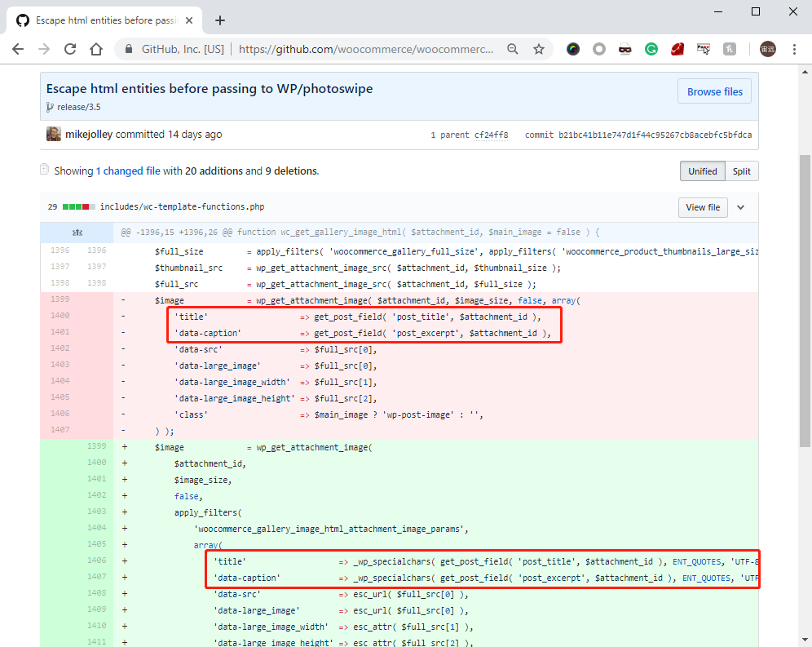This screenshot has width=812, height=647.
Task: Click deleted line number 1399
Action: point(60,299)
